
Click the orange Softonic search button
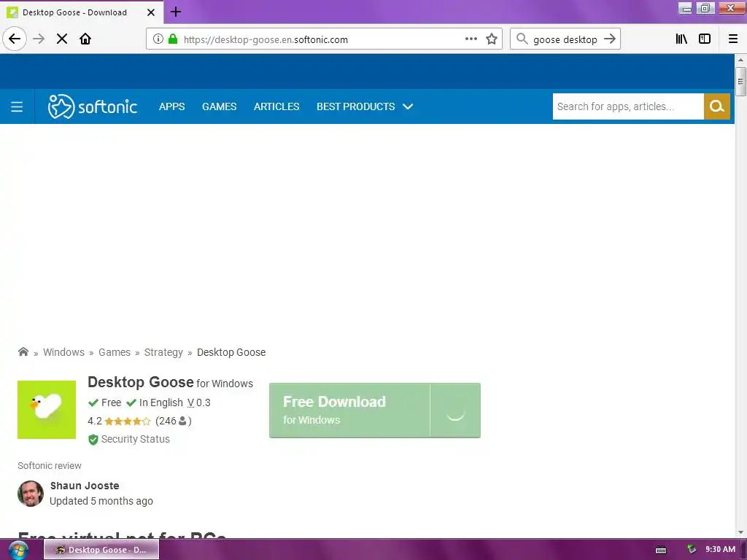(x=716, y=106)
